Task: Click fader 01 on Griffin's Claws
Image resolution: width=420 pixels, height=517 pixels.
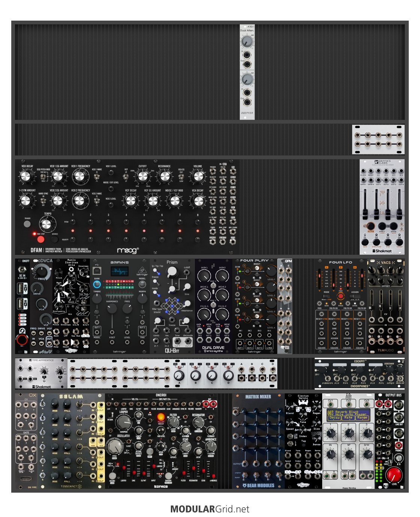Action: pyautogui.click(x=365, y=214)
